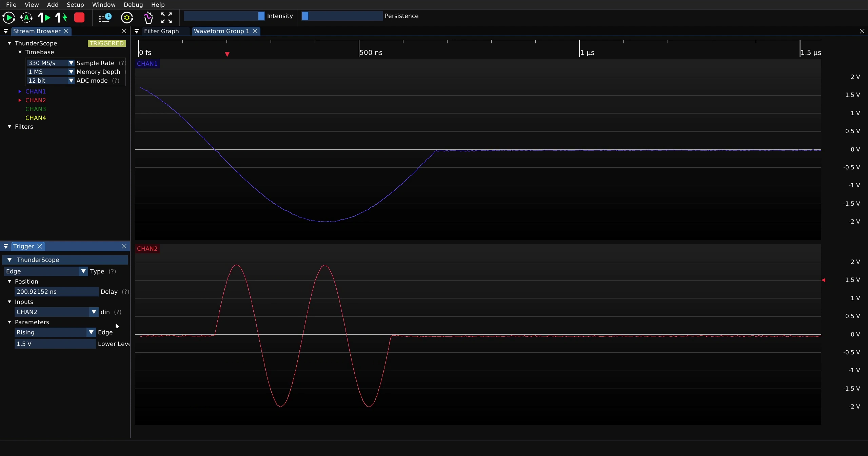
Task: Click the auto-trigger run icon
Action: [x=26, y=18]
